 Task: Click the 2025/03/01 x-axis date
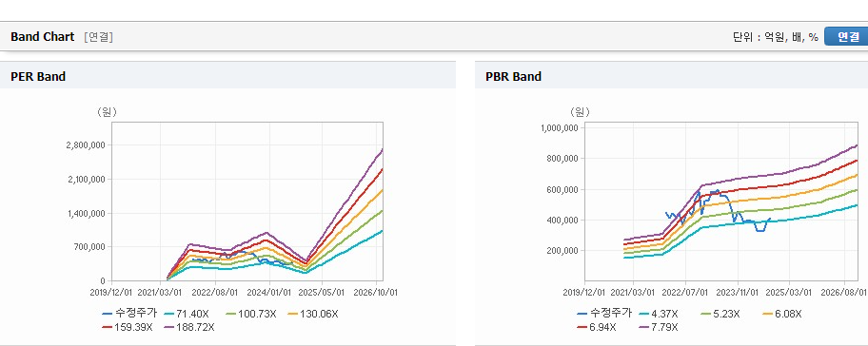[x=790, y=292]
